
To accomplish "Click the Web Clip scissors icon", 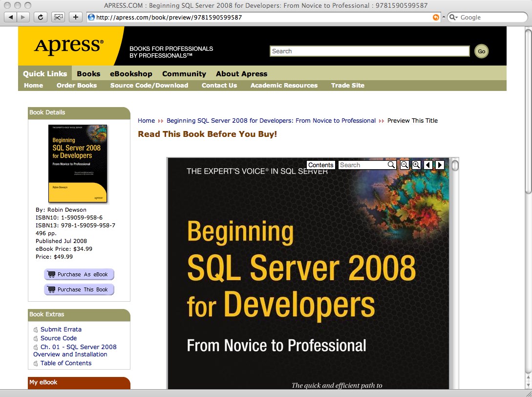I will point(58,17).
